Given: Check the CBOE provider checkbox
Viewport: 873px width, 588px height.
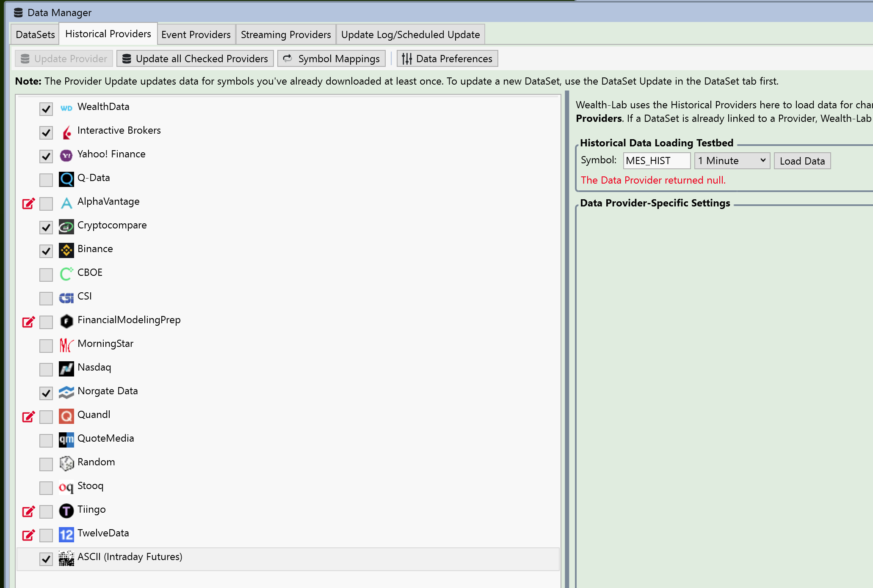Looking at the screenshot, I should coord(46,275).
